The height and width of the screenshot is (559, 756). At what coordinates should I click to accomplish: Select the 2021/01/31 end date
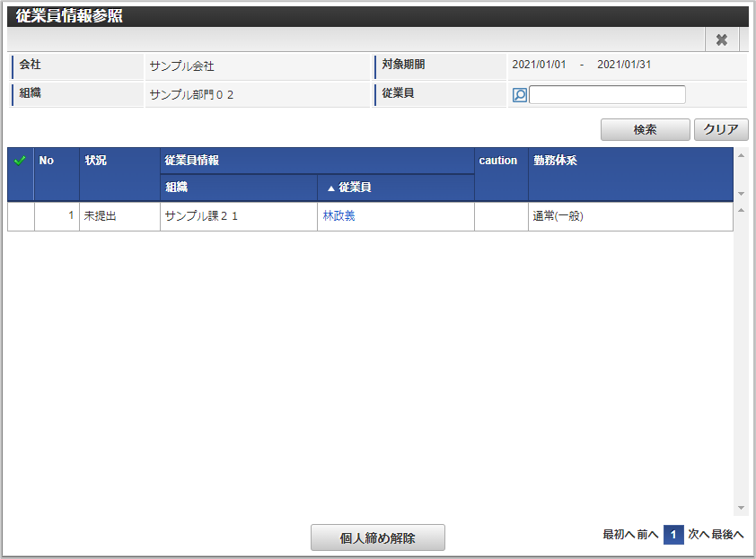(624, 65)
